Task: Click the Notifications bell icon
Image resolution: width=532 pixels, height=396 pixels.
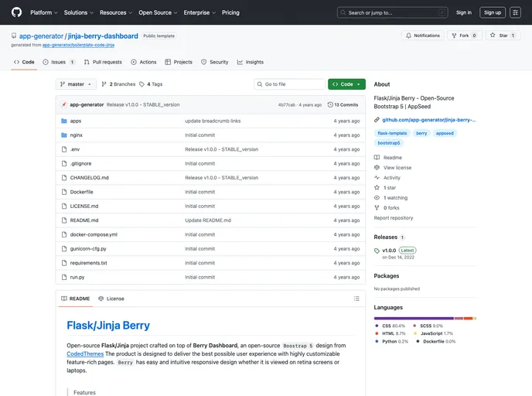Action: pos(408,36)
